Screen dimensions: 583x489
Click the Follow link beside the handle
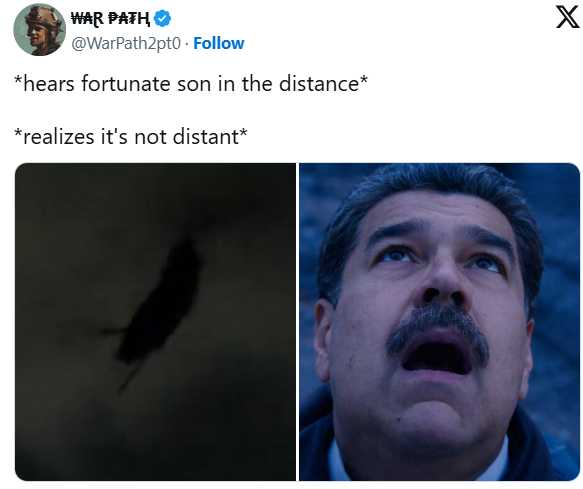[x=219, y=44]
